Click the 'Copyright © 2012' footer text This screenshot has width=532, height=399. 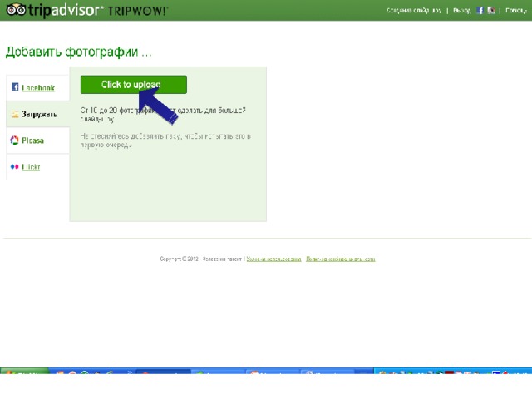180,259
